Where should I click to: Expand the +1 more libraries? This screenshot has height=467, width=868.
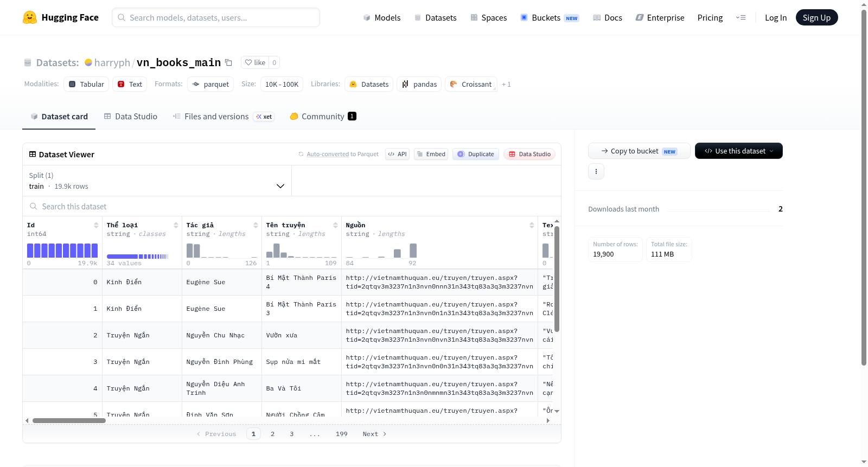(506, 85)
